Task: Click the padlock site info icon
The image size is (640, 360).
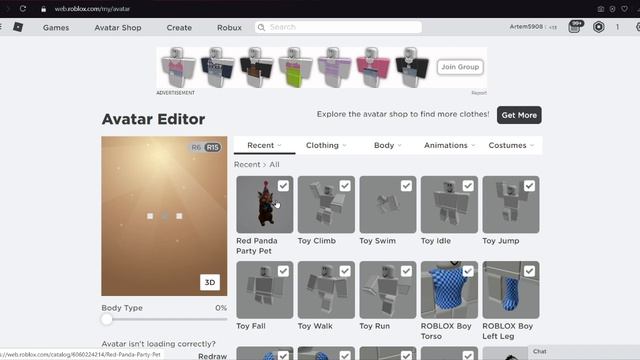Action: [44, 9]
